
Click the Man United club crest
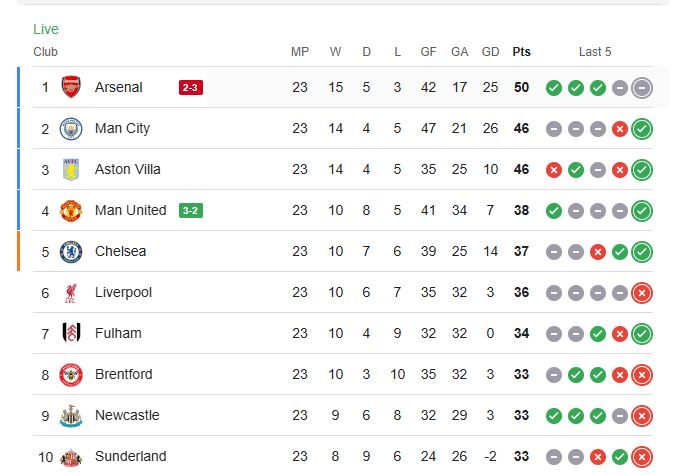coord(71,210)
